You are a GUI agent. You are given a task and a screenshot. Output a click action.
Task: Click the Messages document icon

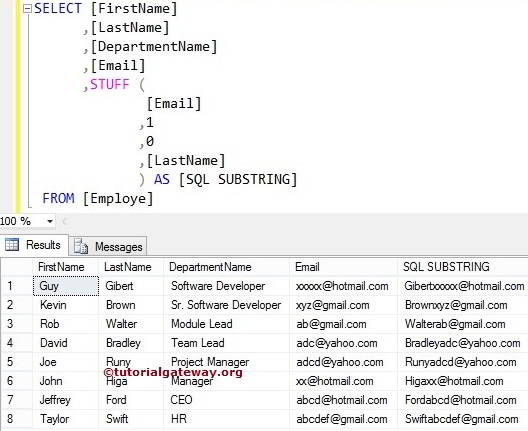[x=81, y=246]
